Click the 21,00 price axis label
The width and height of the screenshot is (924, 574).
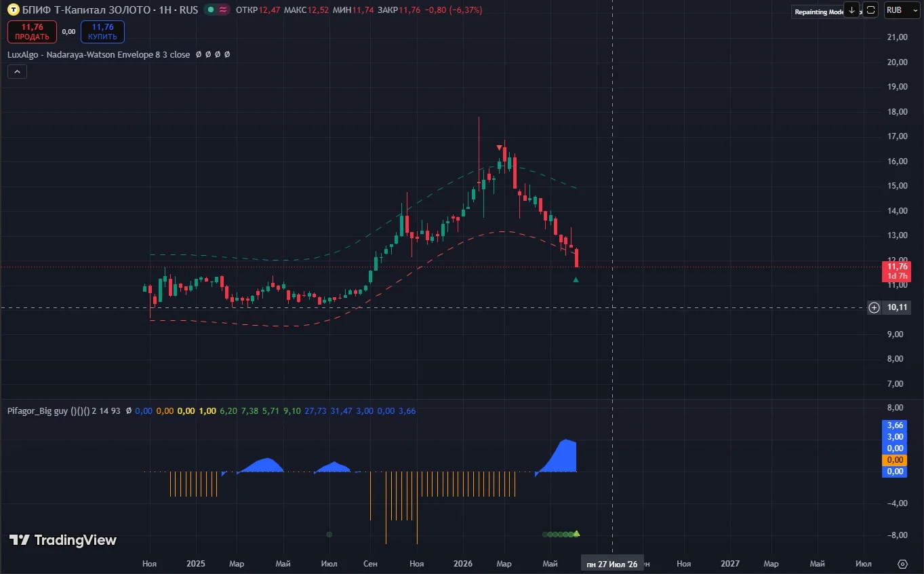897,37
